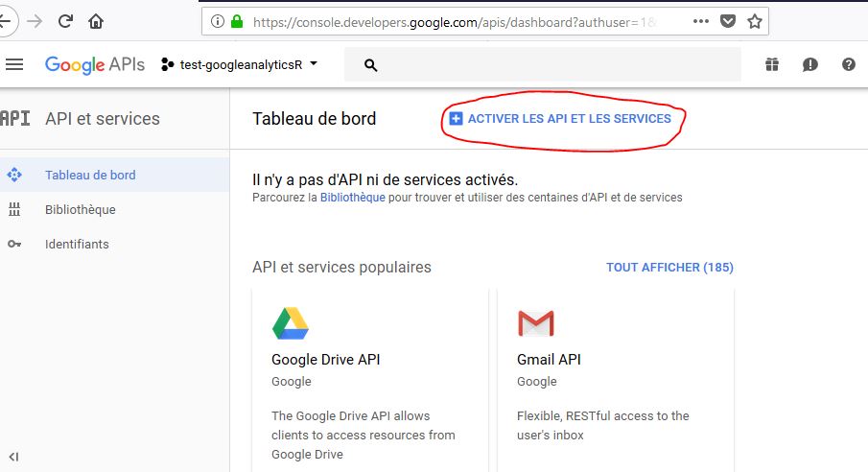Click the browser back arrow
The image size is (868, 472).
[6, 22]
